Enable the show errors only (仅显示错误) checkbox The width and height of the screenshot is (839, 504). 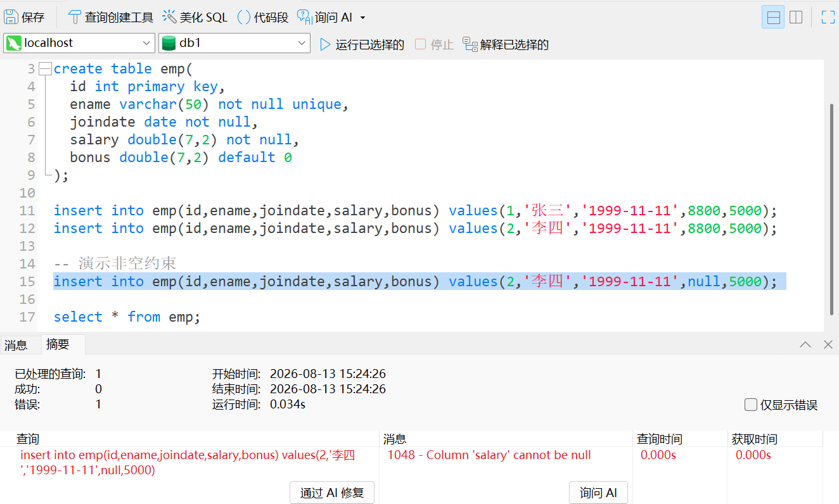coord(751,405)
